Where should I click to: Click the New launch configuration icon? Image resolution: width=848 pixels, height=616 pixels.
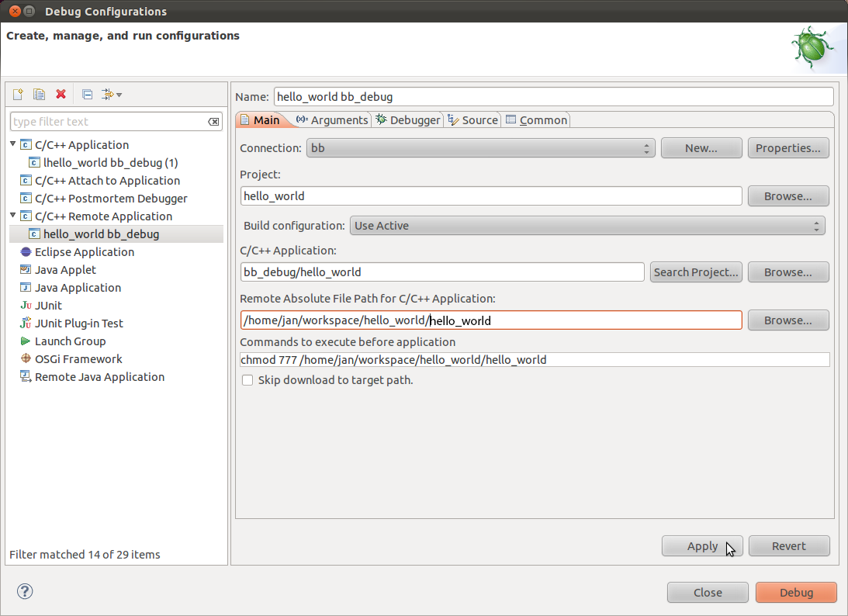(18, 94)
